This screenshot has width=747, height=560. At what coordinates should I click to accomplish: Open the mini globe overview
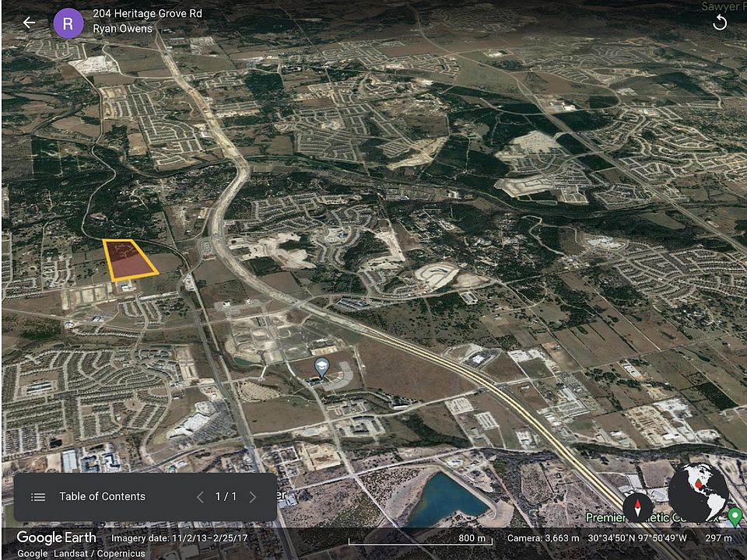coord(698,492)
